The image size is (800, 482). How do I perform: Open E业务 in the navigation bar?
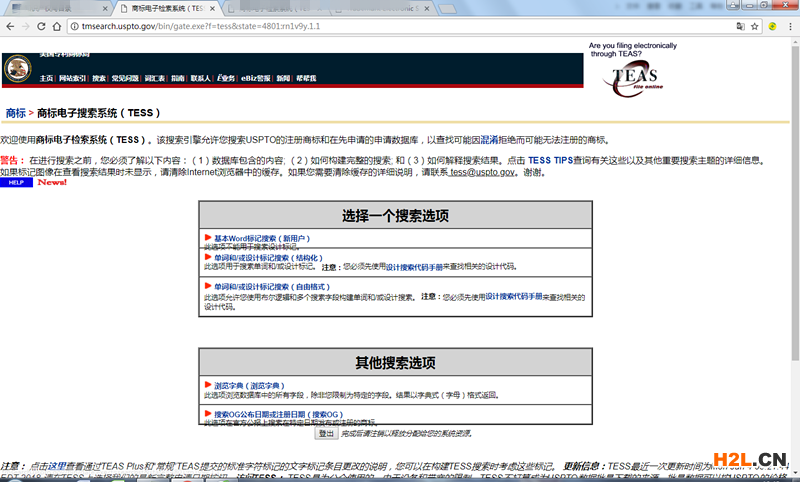[x=226, y=78]
